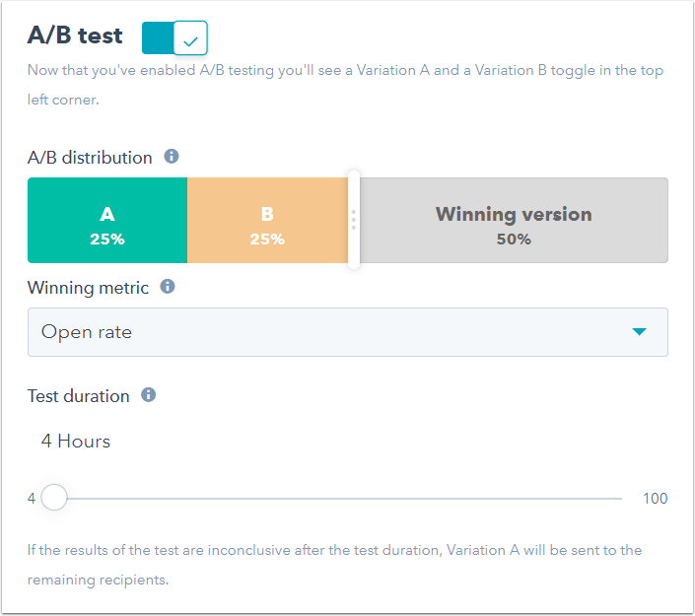Click the Test duration label

79,396
